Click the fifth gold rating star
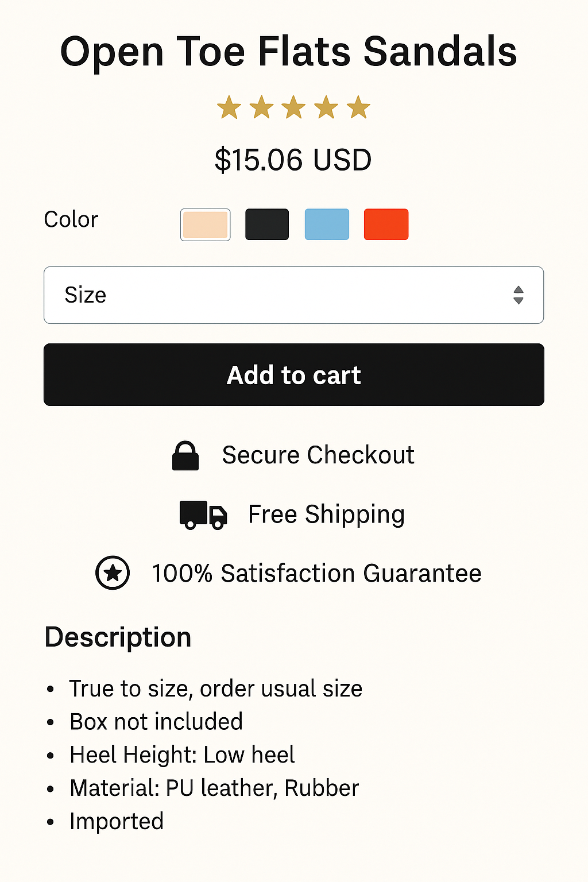 click(359, 108)
